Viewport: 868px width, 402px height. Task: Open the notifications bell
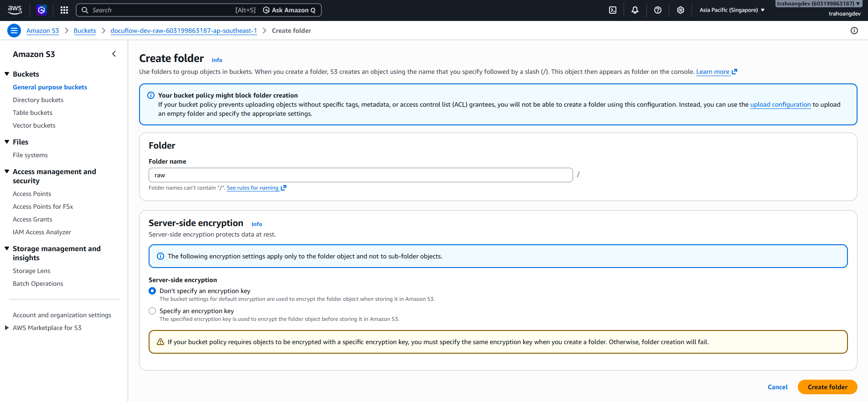coord(635,10)
